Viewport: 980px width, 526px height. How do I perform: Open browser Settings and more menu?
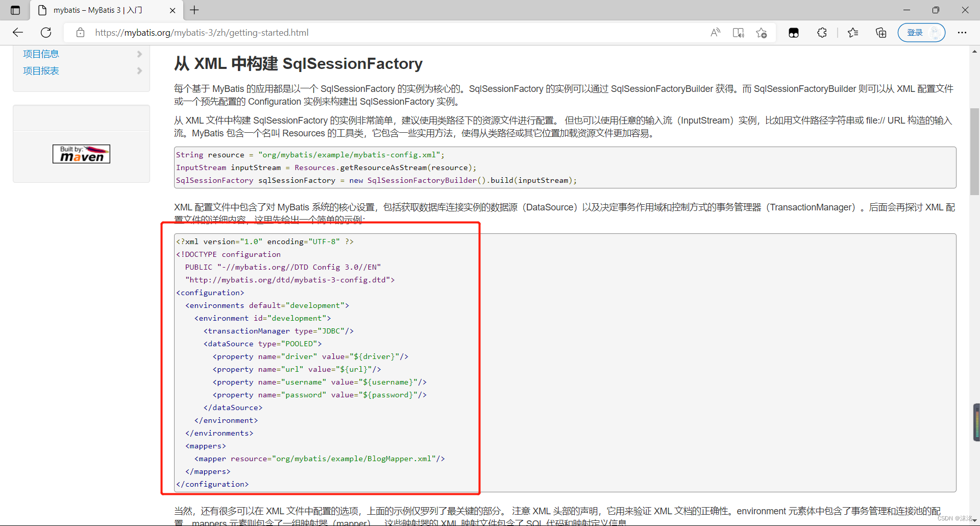click(962, 33)
